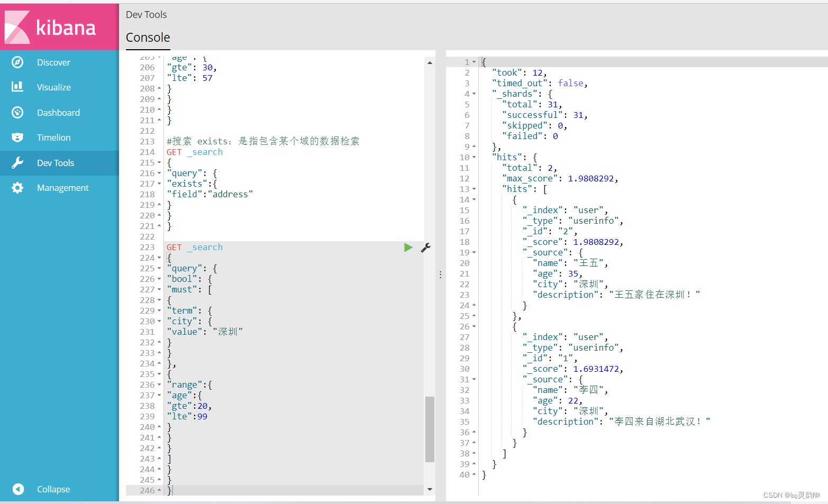828x504 pixels.
Task: Go to Discover in sidebar
Action: click(53, 62)
